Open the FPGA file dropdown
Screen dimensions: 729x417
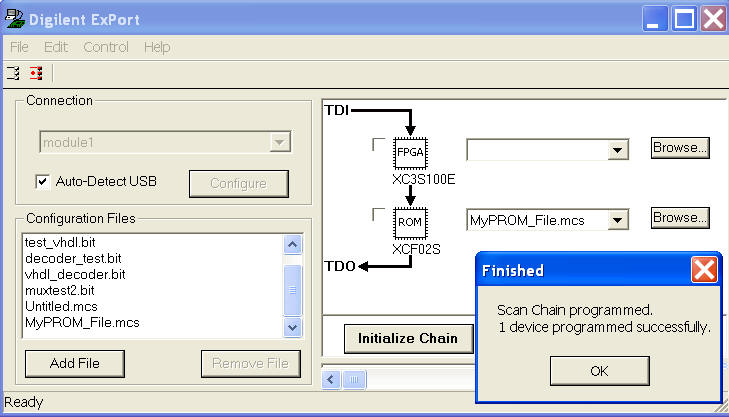coord(617,150)
